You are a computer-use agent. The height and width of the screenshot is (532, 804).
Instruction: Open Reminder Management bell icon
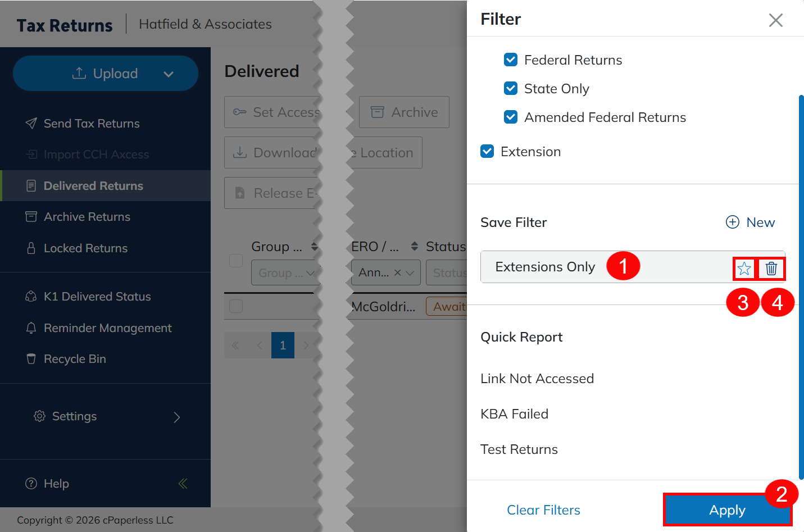(x=31, y=328)
